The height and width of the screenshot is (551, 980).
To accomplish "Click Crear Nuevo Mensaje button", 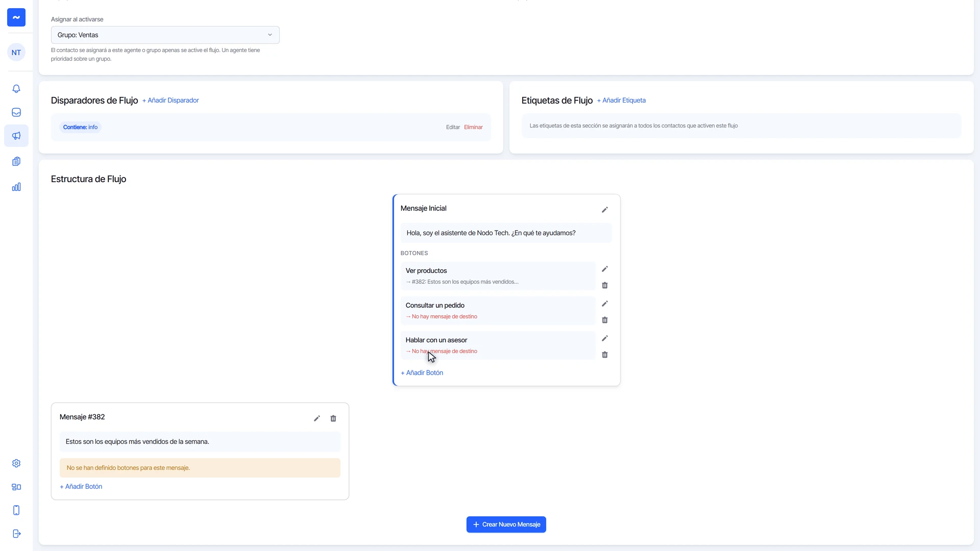I will click(506, 524).
